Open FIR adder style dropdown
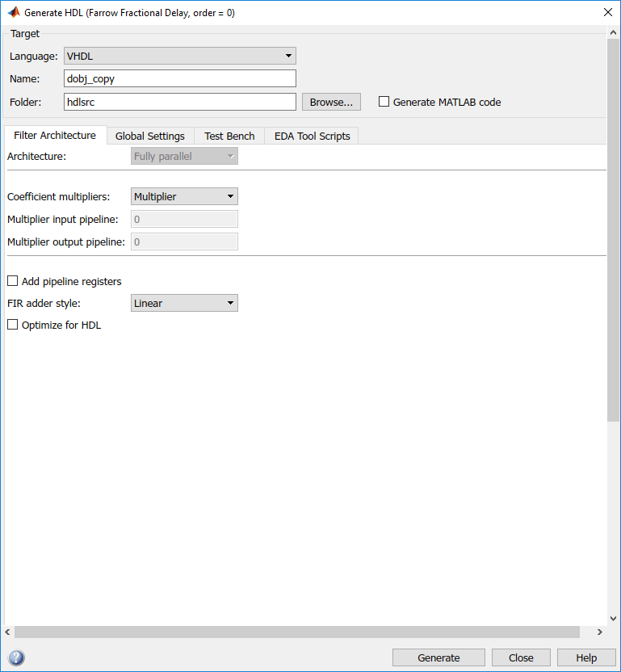 tap(184, 303)
